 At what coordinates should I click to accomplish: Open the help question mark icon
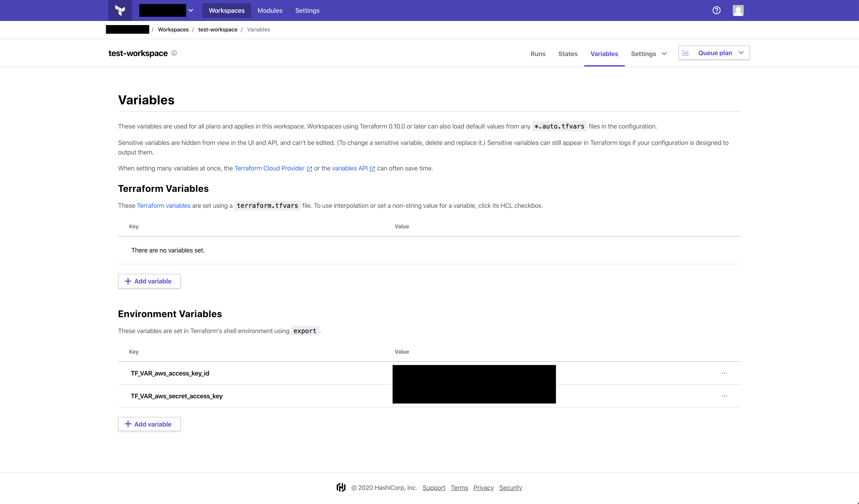(x=717, y=10)
